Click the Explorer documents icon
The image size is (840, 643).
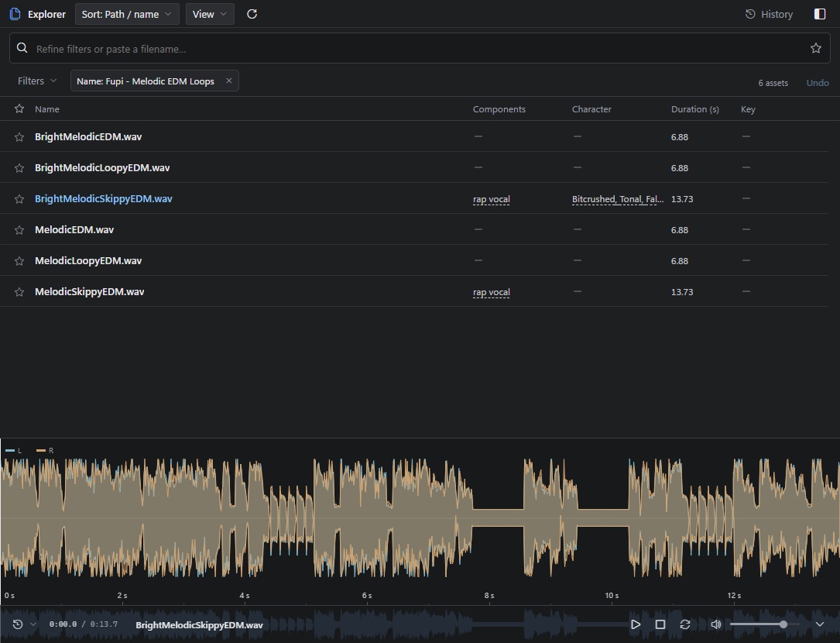[15, 14]
